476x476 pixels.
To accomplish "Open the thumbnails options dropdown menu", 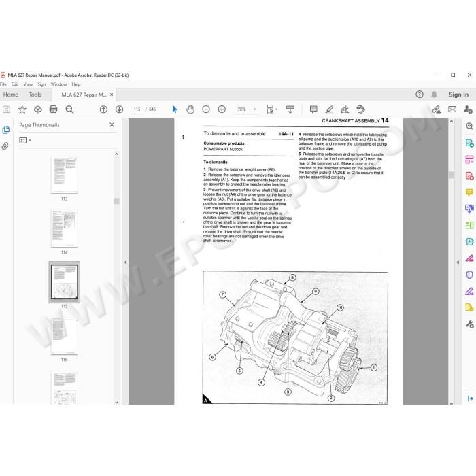I will click(25, 140).
